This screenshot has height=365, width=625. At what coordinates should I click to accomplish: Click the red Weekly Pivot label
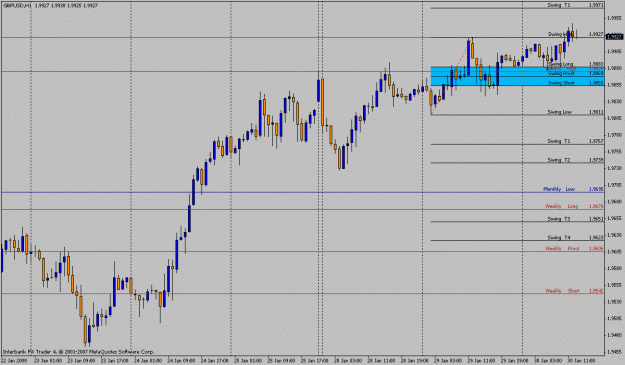tap(562, 249)
